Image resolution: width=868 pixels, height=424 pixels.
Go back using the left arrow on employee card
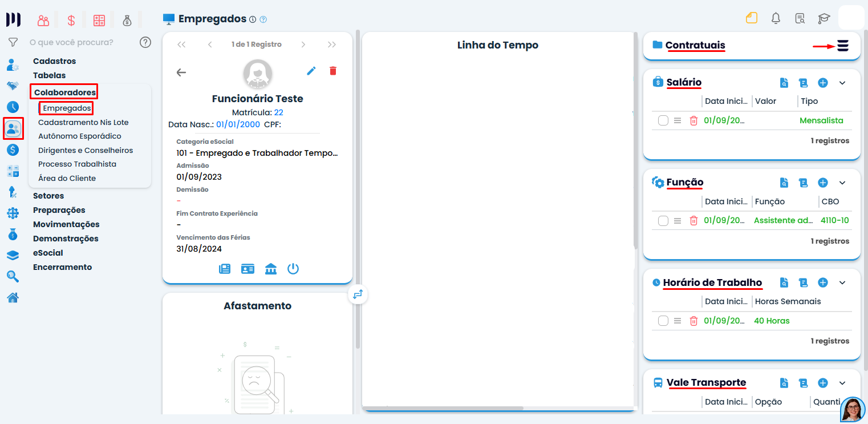click(181, 72)
